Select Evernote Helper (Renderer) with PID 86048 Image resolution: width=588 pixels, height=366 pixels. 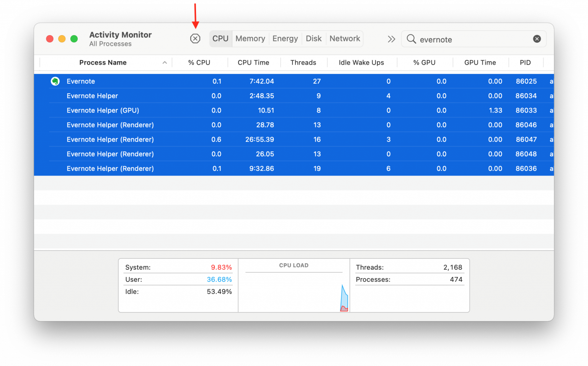294,154
